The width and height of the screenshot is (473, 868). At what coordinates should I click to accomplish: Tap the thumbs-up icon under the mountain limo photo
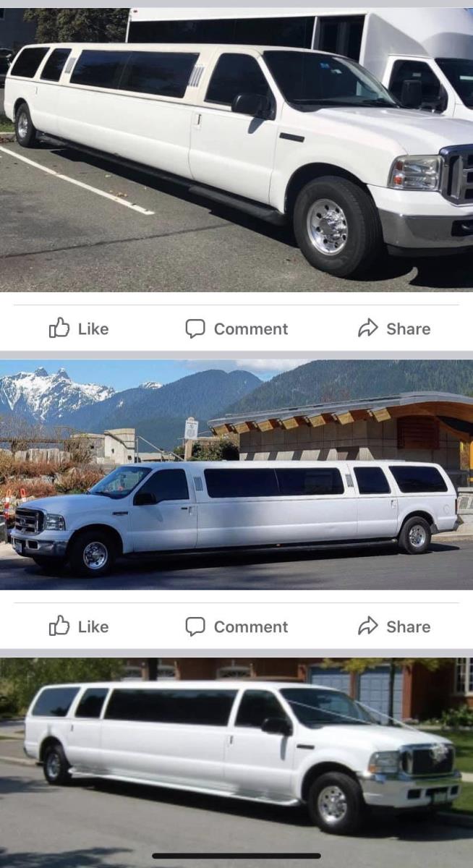pos(59,626)
